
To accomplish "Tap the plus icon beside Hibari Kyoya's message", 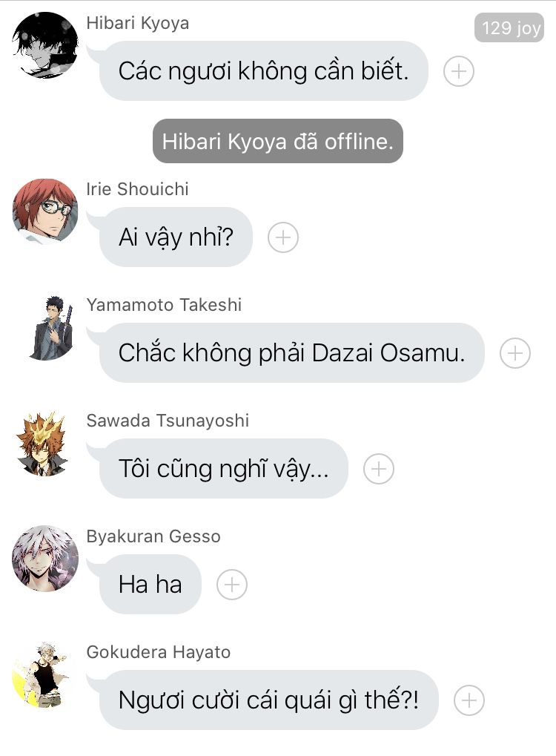I will 459,71.
